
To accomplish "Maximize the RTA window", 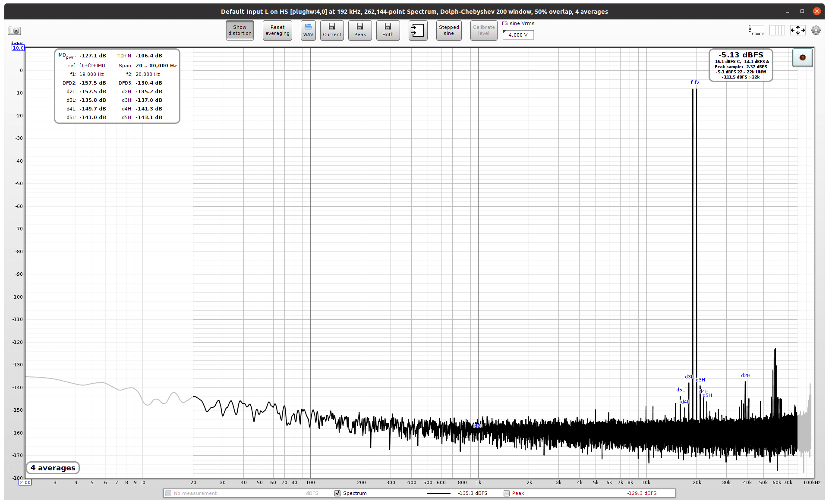I will [x=802, y=11].
